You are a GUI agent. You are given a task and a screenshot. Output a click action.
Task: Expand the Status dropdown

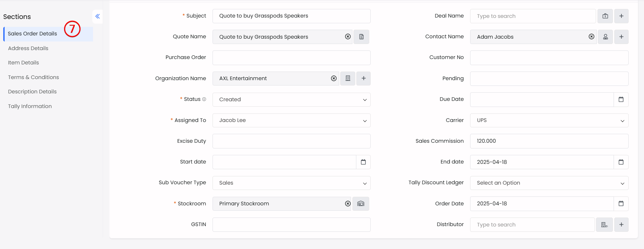291,99
